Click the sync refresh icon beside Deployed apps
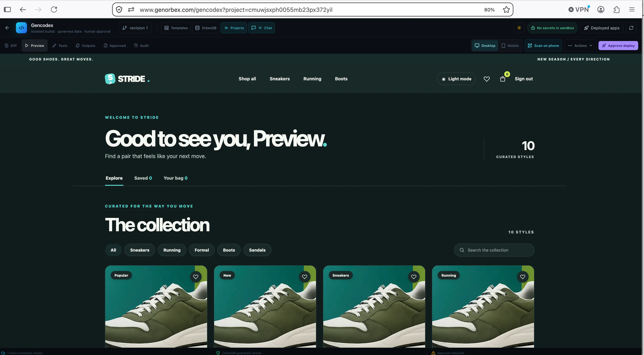The width and height of the screenshot is (644, 355). pyautogui.click(x=631, y=28)
